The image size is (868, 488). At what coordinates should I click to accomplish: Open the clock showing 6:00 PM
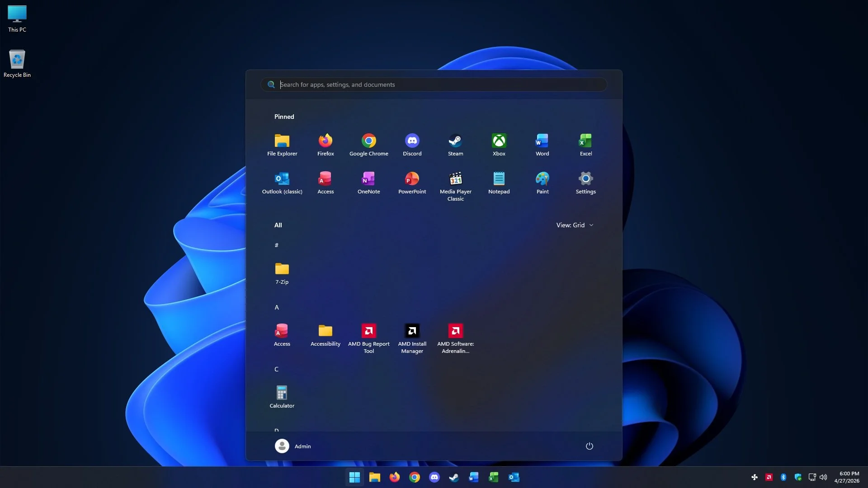(847, 477)
